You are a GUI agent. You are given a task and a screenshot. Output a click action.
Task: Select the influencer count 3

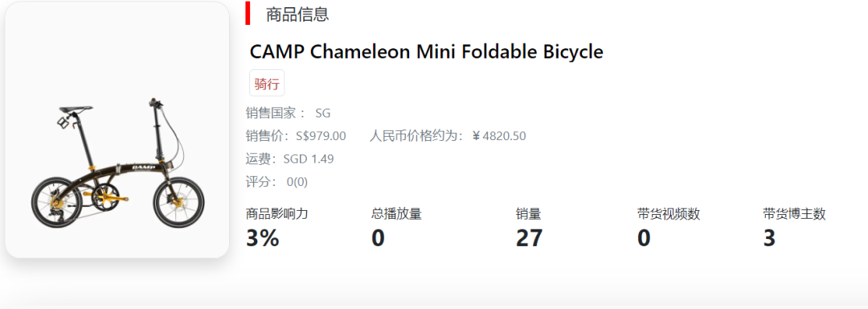pyautogui.click(x=769, y=238)
